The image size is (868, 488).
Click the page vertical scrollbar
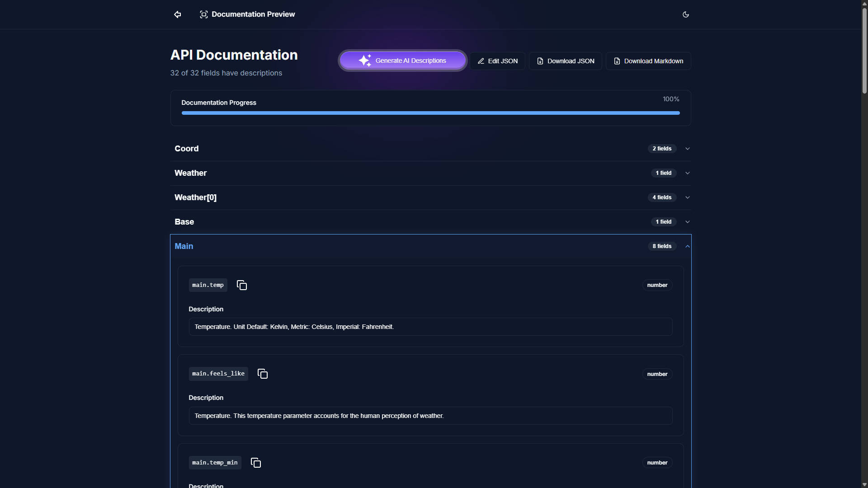pyautogui.click(x=864, y=50)
